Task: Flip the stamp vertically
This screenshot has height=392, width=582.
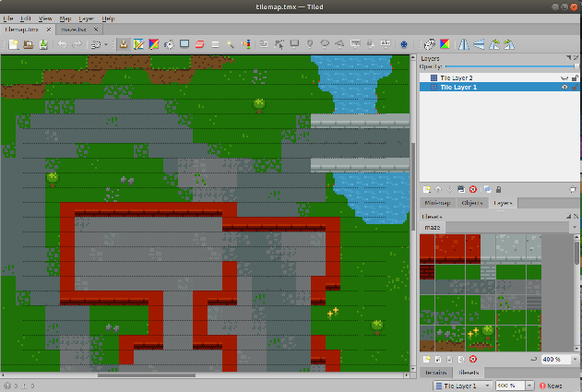Action: coord(479,44)
